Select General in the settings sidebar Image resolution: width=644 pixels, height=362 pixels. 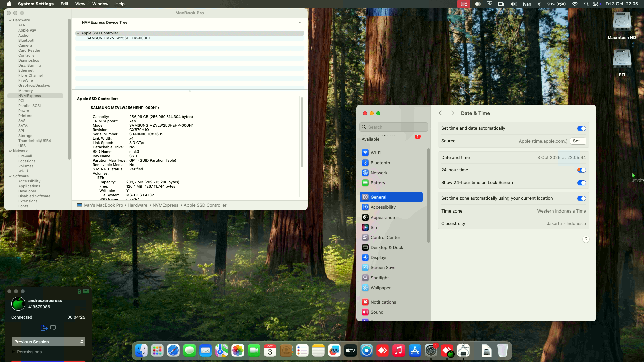tap(391, 197)
